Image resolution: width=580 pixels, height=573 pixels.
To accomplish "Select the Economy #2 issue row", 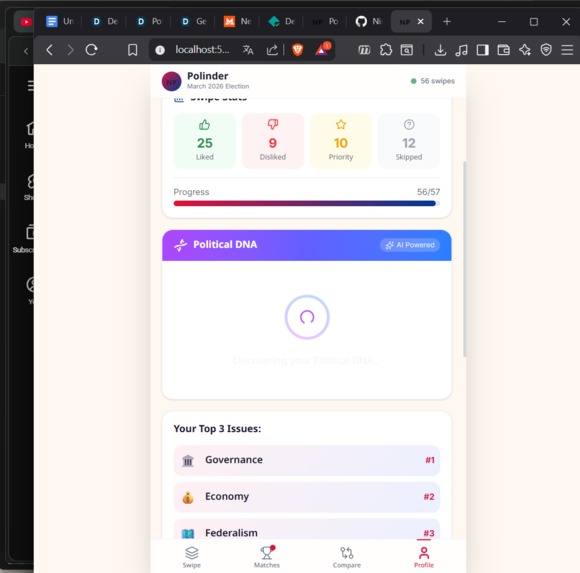I will pyautogui.click(x=307, y=497).
